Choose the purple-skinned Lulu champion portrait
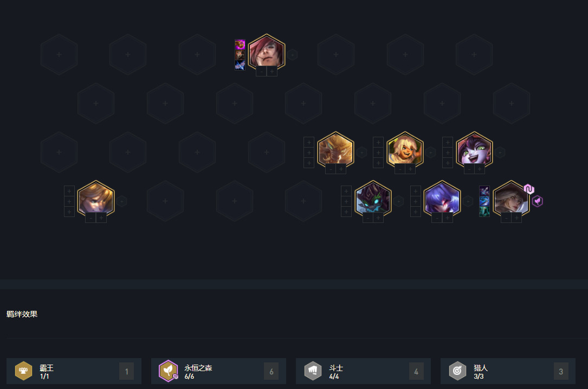Viewport: 588px width, 389px height. [474, 150]
